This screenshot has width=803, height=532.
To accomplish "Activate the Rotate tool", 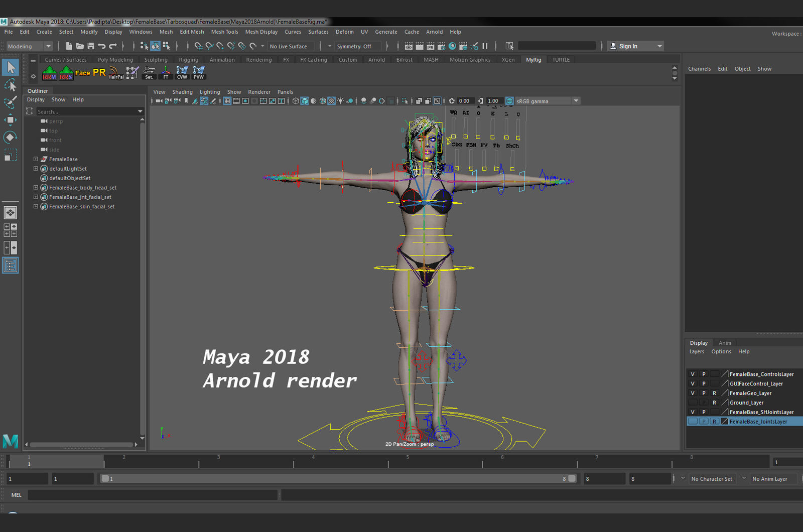I will point(11,137).
